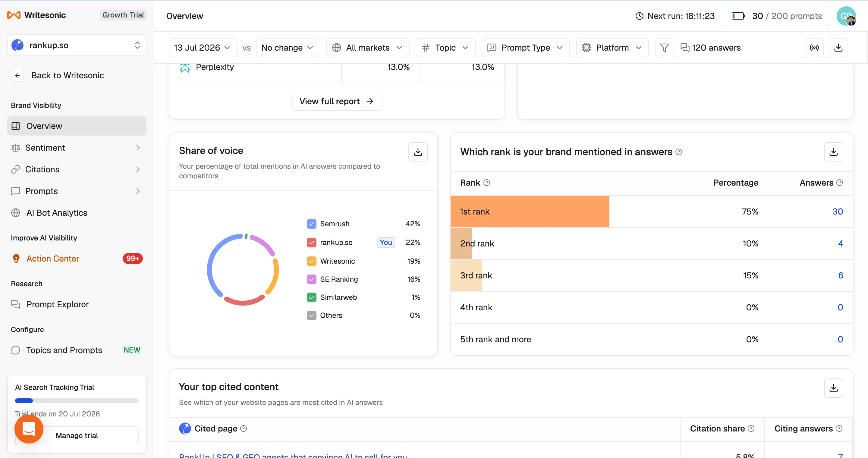Click Manage trial button
The width and height of the screenshot is (868, 458).
tap(77, 435)
